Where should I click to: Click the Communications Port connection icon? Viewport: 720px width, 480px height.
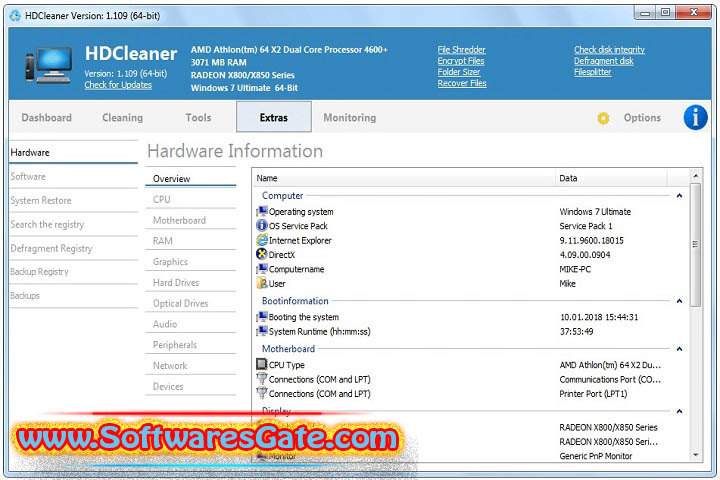(262, 379)
